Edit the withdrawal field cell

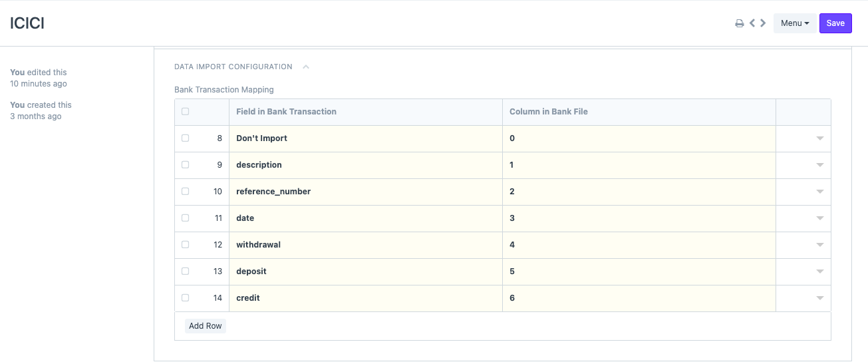coord(365,245)
